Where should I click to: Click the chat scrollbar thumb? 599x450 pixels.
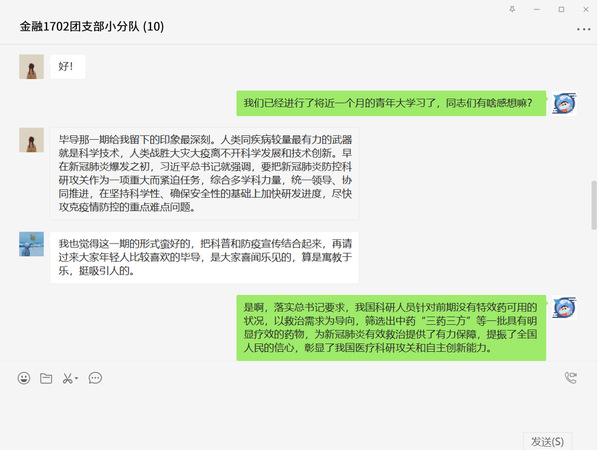pos(594,205)
